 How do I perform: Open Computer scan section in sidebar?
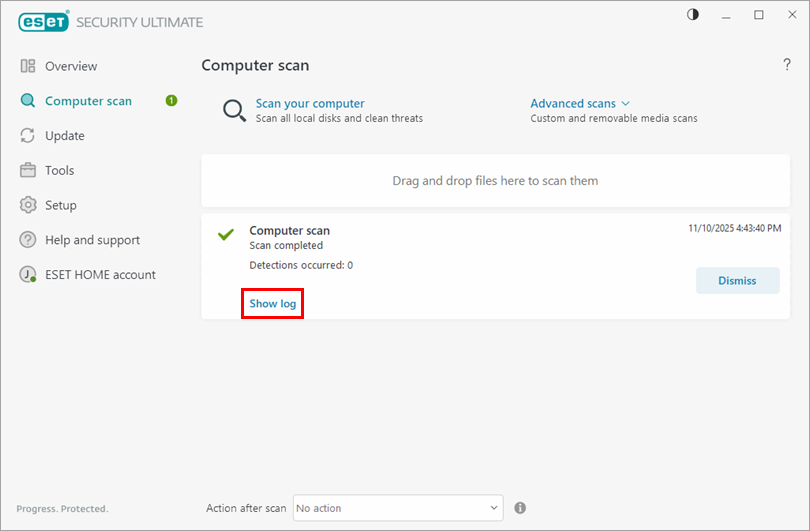click(88, 101)
